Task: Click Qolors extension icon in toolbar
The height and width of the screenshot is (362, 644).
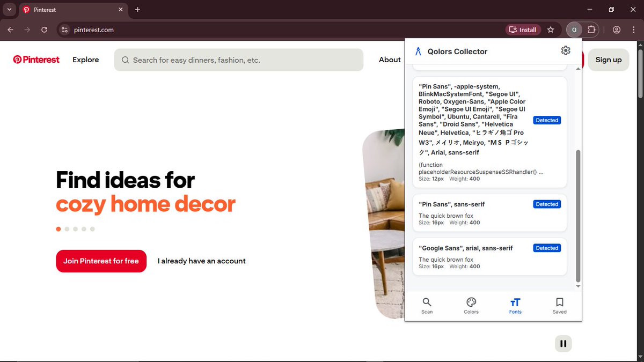Action: (574, 30)
